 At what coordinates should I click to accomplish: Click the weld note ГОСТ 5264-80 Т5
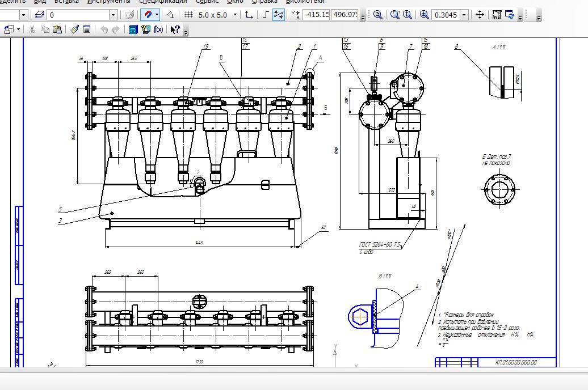coord(380,245)
